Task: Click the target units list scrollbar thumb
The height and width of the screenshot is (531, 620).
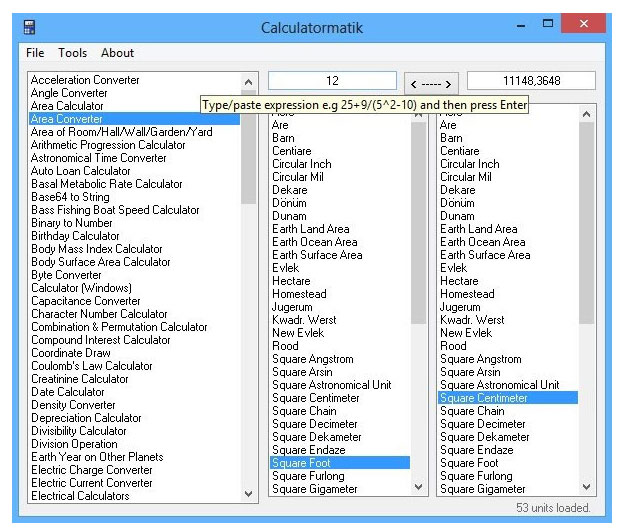Action: coord(586,223)
